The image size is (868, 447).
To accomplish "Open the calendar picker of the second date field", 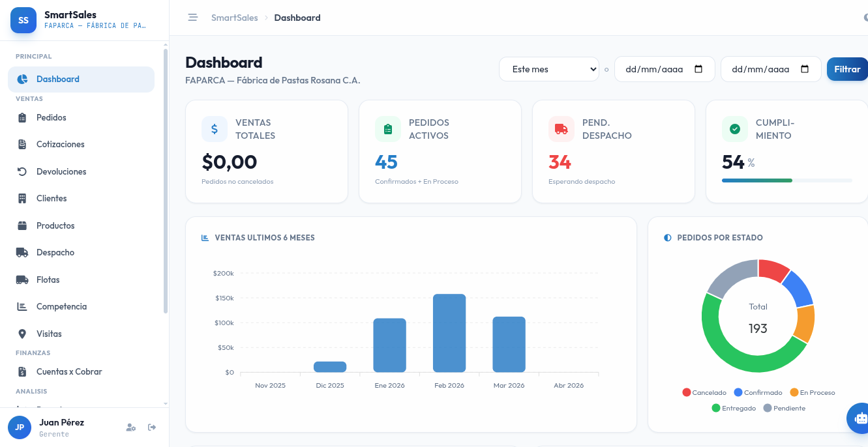I will [805, 69].
